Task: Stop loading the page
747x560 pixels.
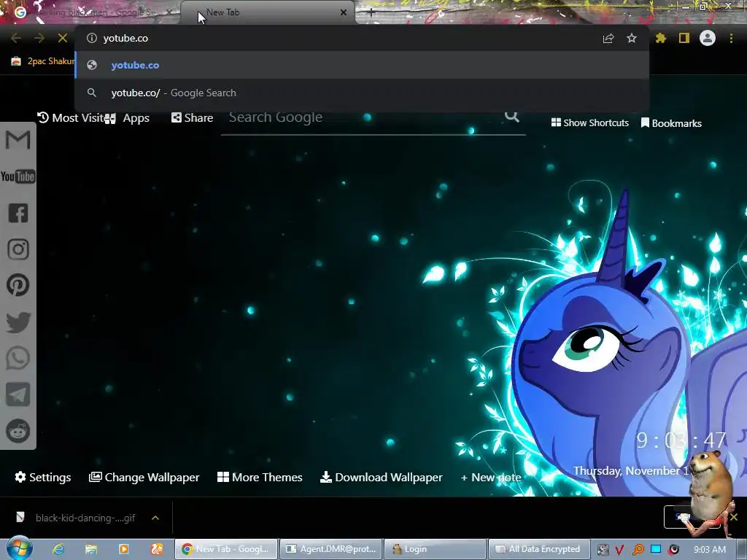Action: coord(63,38)
